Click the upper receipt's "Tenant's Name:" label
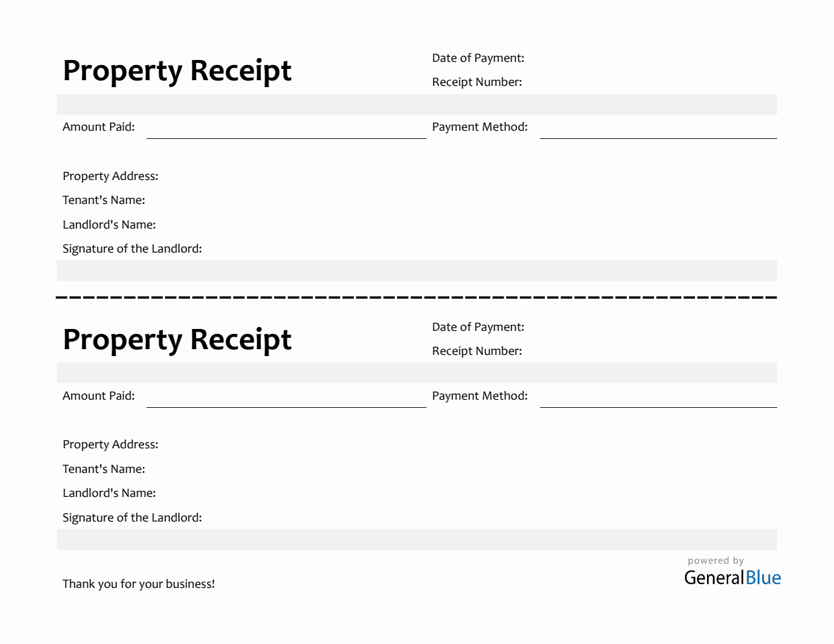 pos(104,200)
